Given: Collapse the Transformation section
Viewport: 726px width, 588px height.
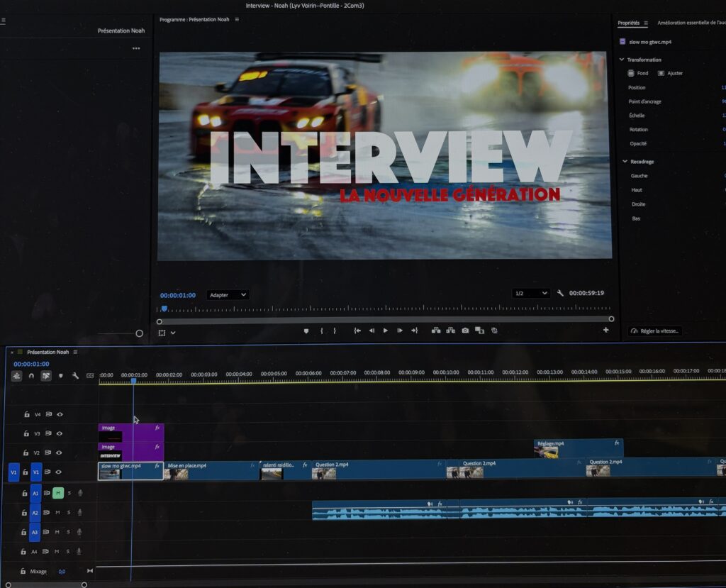Looking at the screenshot, I should click(622, 60).
